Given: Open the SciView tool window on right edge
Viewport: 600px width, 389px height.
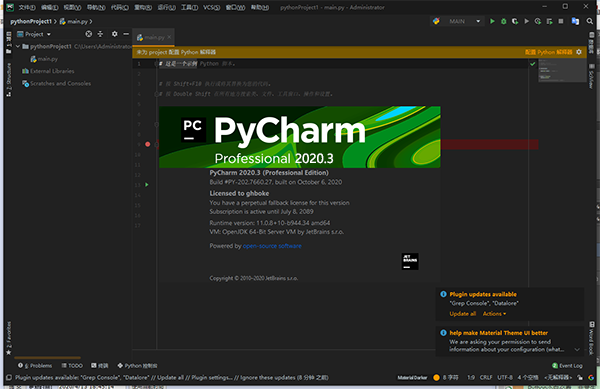Looking at the screenshot, I should (592, 76).
